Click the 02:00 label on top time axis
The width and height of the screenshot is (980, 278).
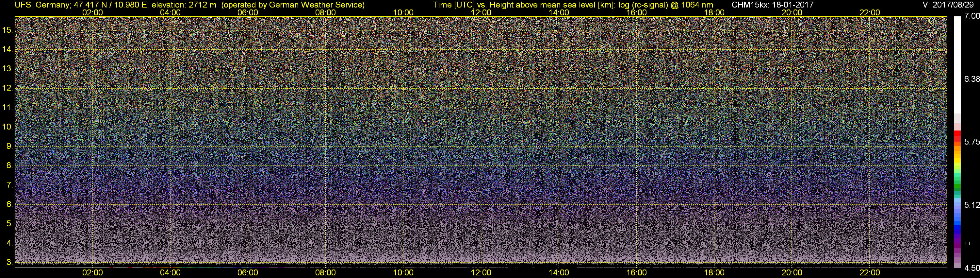coord(92,12)
